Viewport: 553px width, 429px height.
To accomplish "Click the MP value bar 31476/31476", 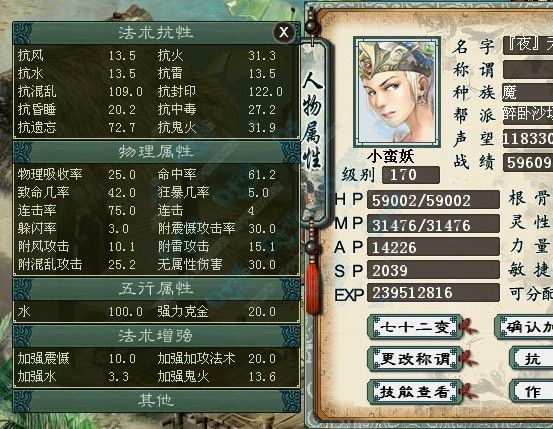I will 433,224.
